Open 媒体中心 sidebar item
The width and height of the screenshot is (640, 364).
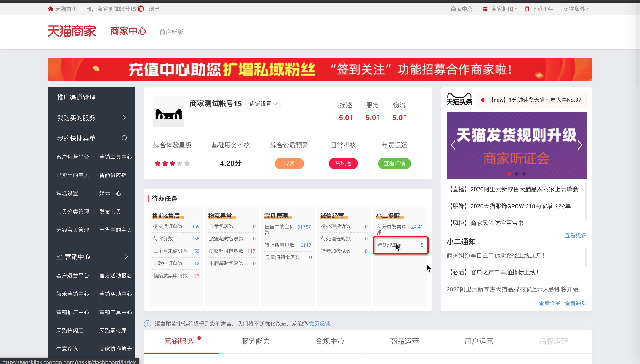(x=110, y=193)
